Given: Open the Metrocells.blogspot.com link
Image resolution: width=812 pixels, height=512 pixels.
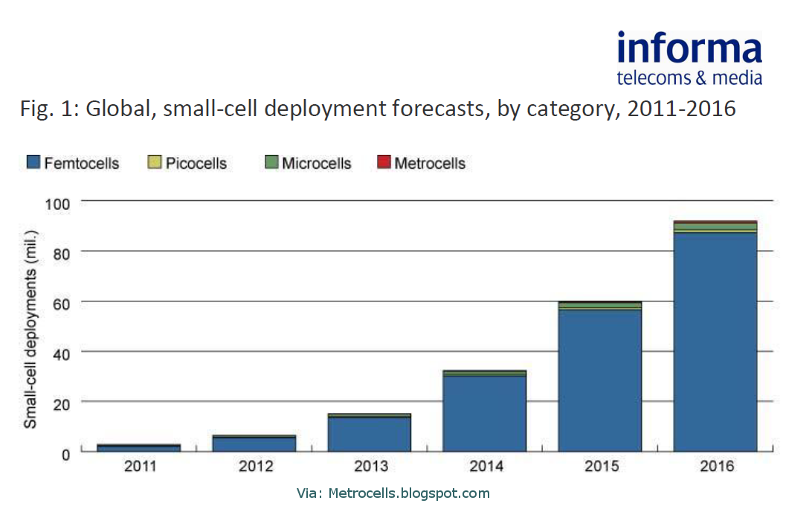Looking at the screenshot, I should coord(410,493).
